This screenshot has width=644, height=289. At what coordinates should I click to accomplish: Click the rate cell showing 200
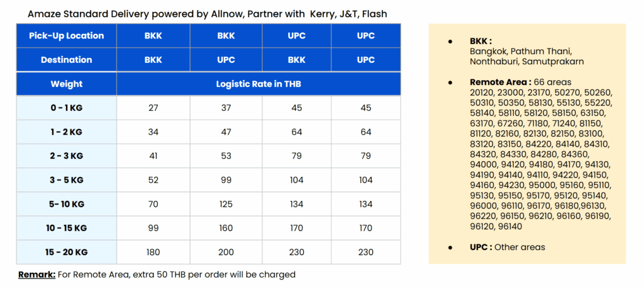226,252
